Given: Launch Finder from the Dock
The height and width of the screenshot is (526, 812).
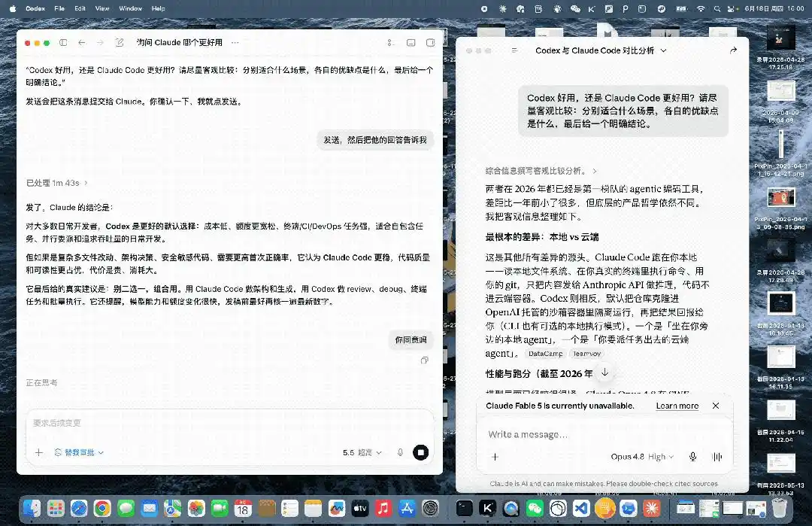Looking at the screenshot, I should tap(32, 509).
